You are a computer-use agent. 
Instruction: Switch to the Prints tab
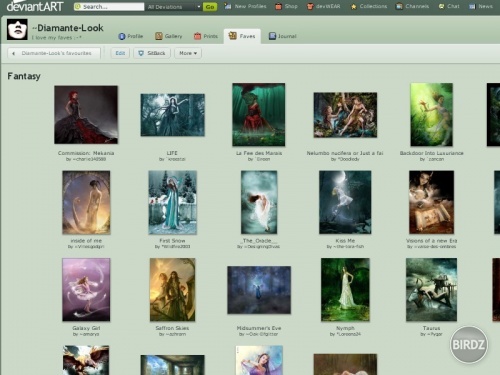coord(206,36)
